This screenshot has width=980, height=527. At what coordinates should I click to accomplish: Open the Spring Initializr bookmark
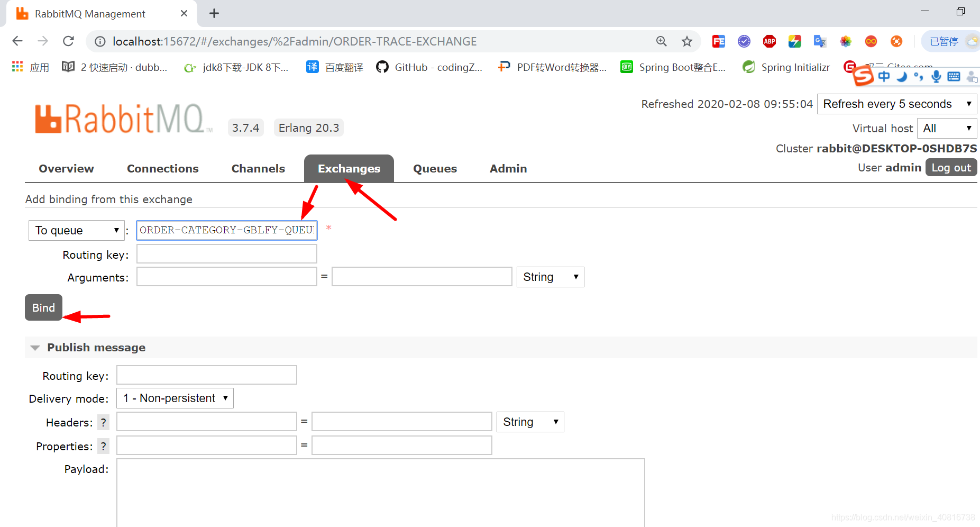(x=786, y=67)
